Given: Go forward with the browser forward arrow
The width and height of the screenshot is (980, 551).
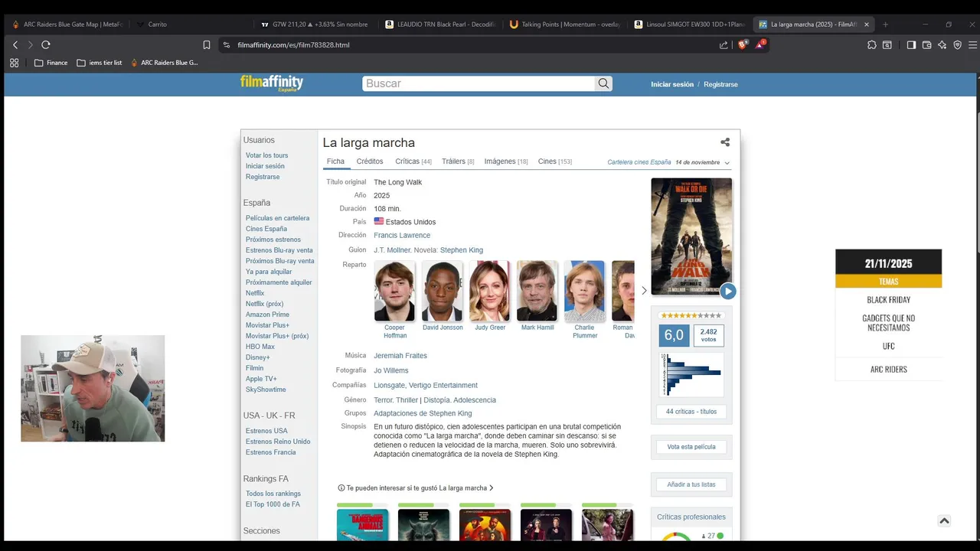Looking at the screenshot, I should pyautogui.click(x=31, y=45).
